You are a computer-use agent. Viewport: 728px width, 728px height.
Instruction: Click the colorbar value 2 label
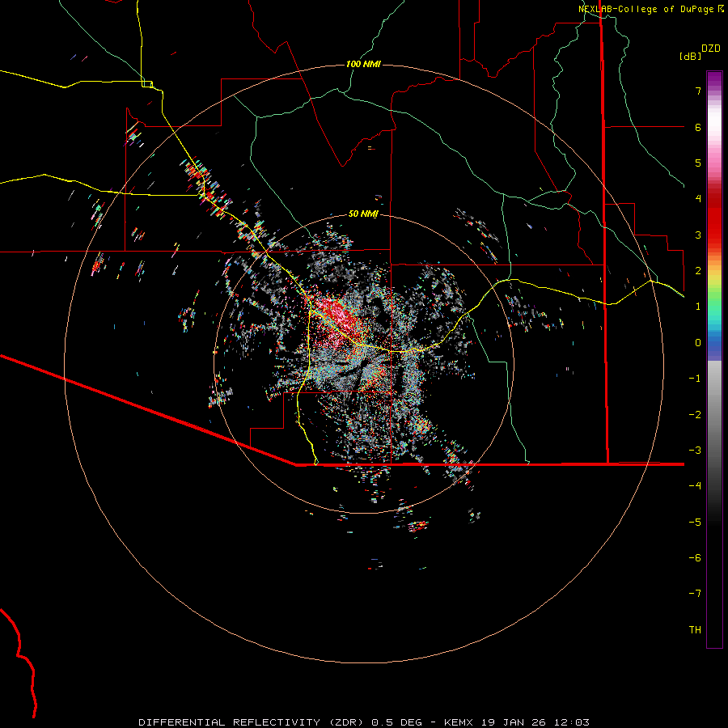(x=698, y=271)
